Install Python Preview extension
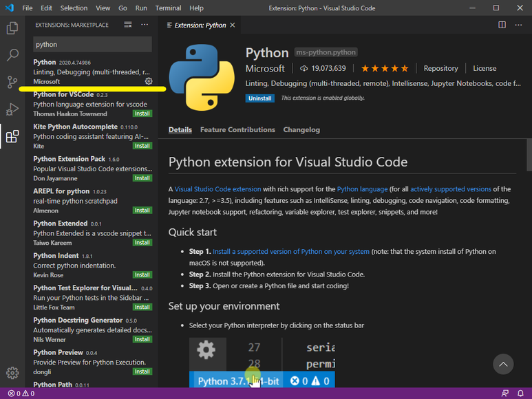Image resolution: width=532 pixels, height=399 pixels. click(x=142, y=371)
